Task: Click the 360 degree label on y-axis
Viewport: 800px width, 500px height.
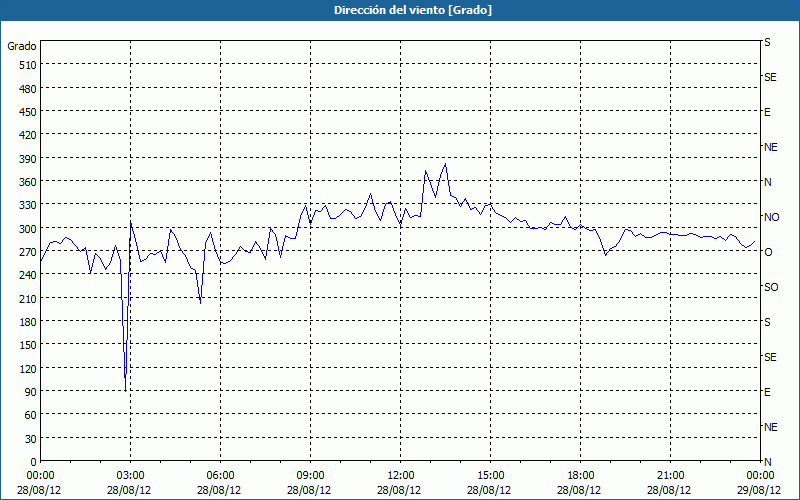Action: (x=28, y=182)
